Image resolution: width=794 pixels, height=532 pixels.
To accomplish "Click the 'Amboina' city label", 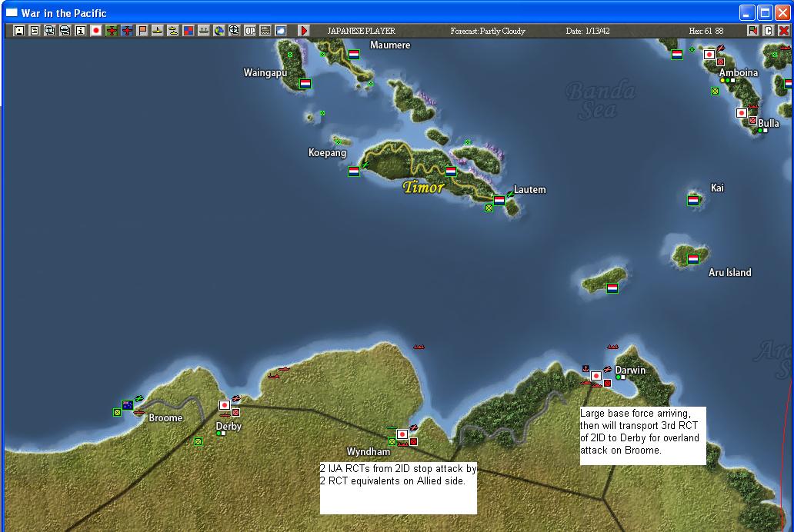I will 739,72.
